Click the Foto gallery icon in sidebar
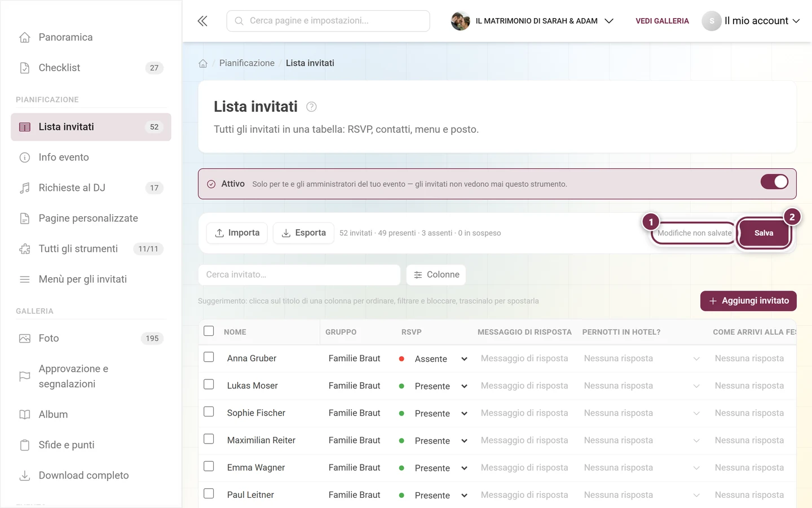 (25, 339)
